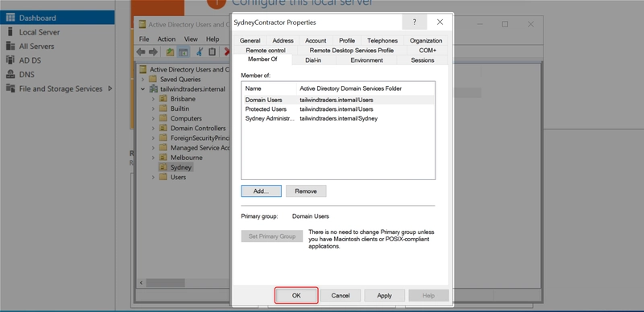644x312 pixels.
Task: Open the help question mark button
Action: point(415,23)
